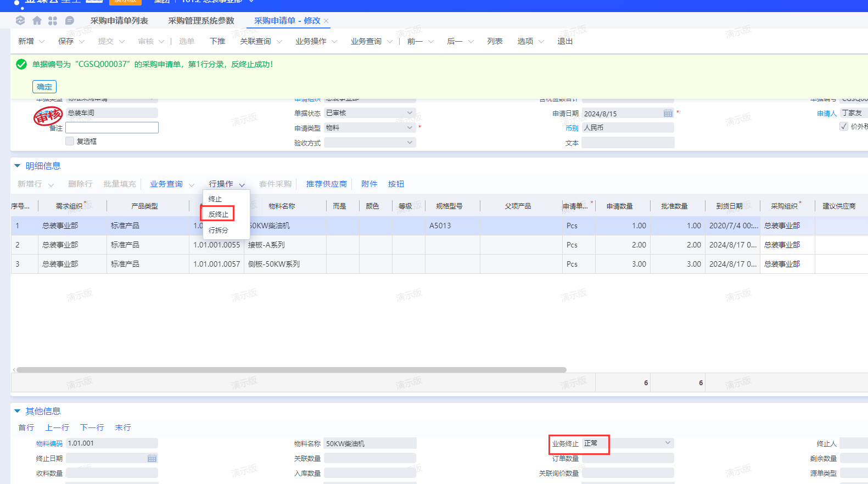Click the horizontal scrollbar under the grid
This screenshot has width=868, height=484.
point(291,370)
